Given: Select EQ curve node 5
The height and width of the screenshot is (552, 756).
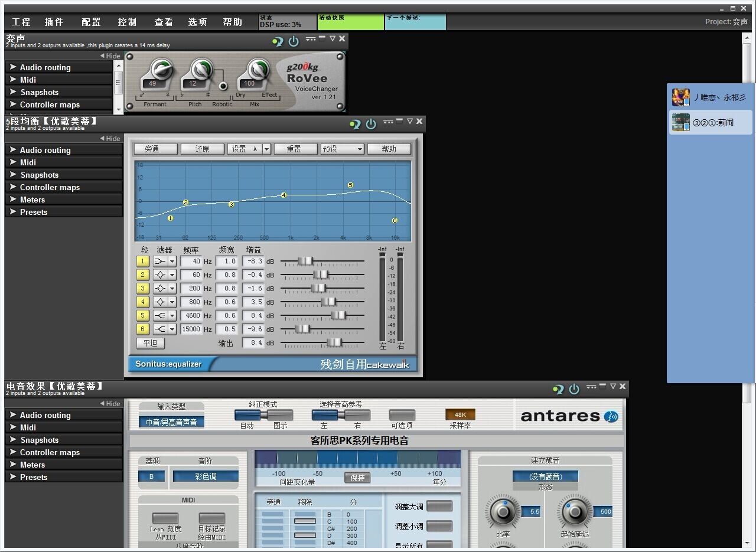Looking at the screenshot, I should 350,185.
